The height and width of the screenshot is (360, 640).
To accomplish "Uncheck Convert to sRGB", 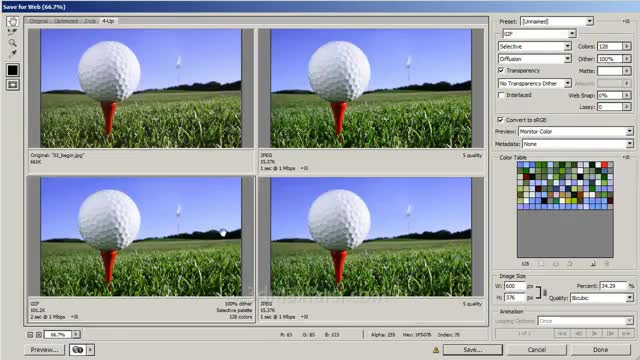I will click(x=501, y=120).
